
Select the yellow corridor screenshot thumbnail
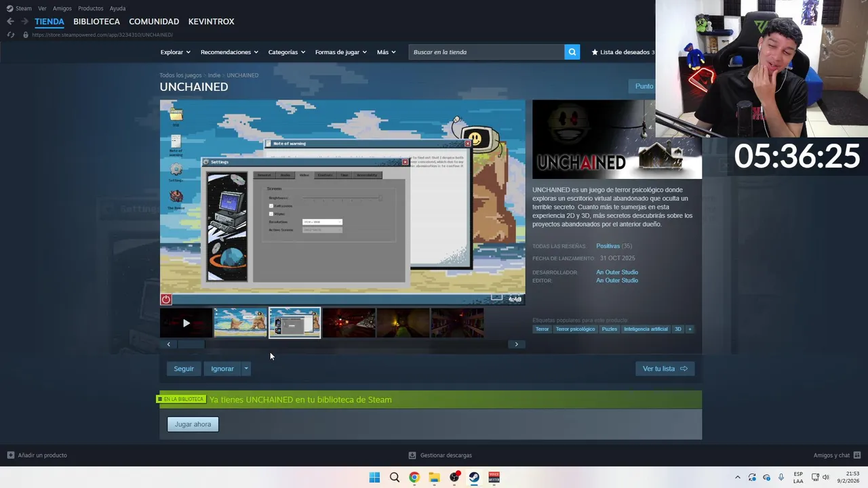pos(403,323)
